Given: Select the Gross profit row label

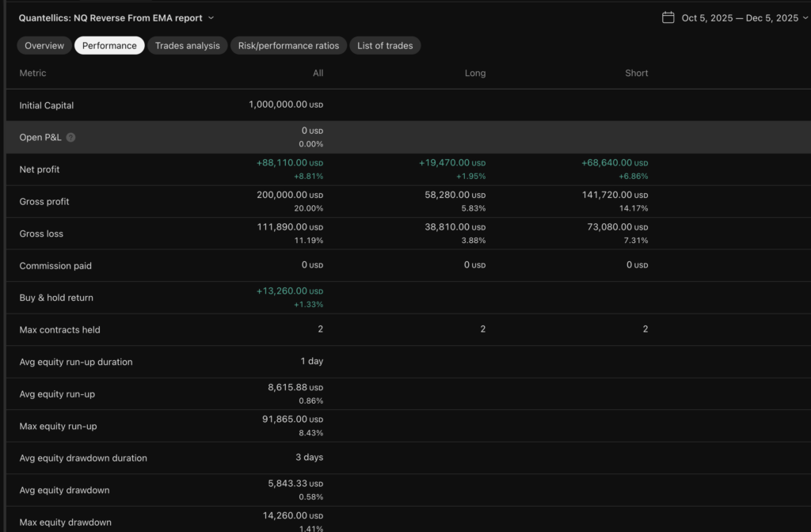Looking at the screenshot, I should pyautogui.click(x=44, y=202).
